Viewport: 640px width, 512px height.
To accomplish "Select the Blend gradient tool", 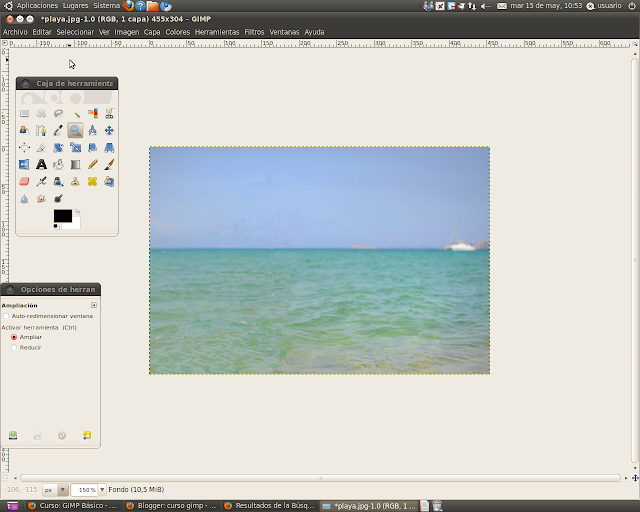I will coord(76,165).
